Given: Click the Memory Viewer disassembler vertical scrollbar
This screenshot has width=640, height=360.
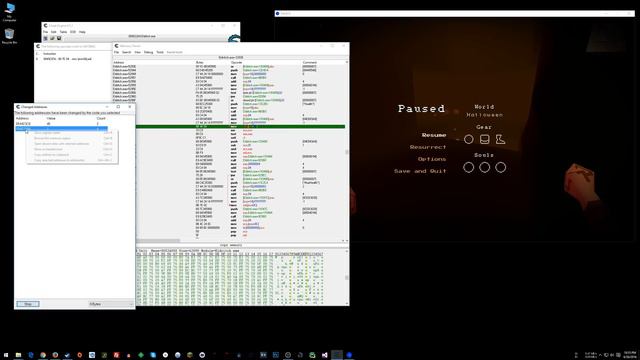Looking at the screenshot, I should (x=347, y=151).
